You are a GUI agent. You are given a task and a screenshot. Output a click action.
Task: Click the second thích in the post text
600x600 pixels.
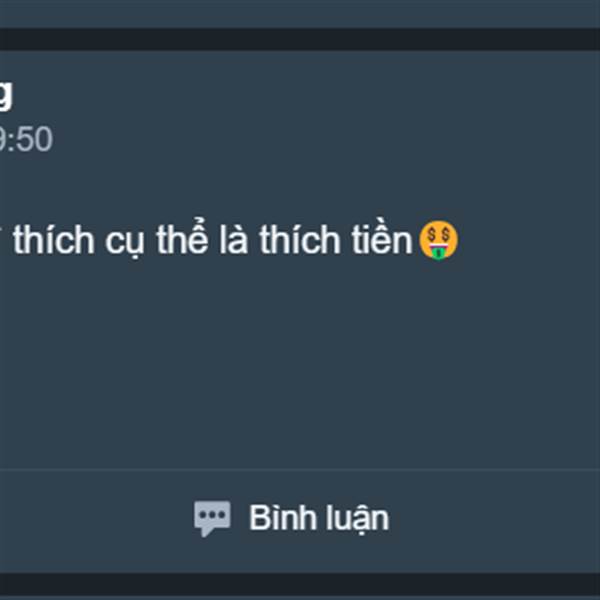[x=300, y=240]
